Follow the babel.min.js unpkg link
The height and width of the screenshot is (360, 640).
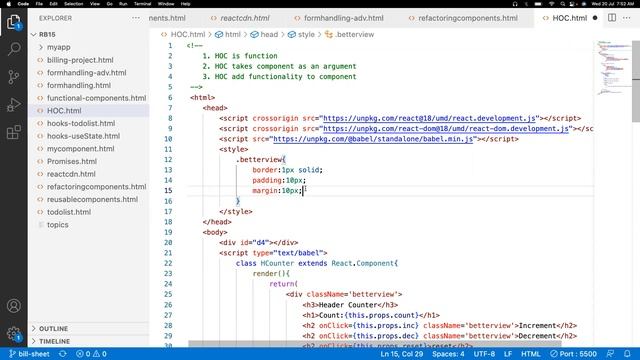373,139
